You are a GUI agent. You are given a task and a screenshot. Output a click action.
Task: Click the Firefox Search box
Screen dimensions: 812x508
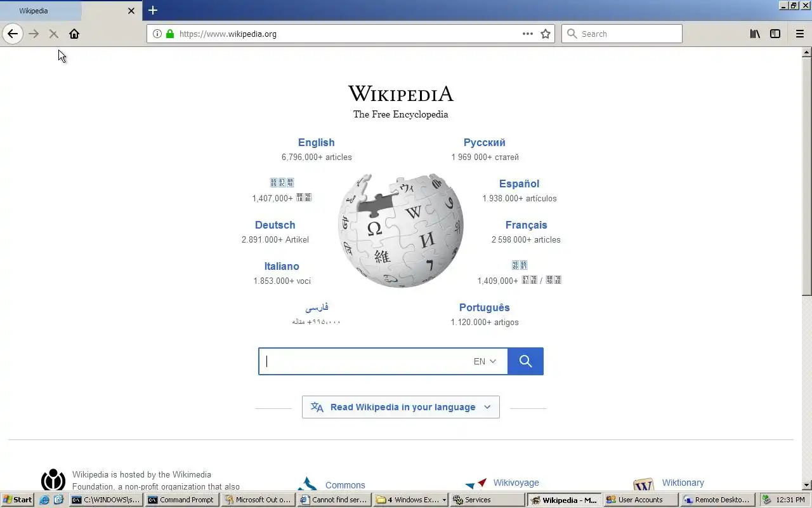[622, 34]
